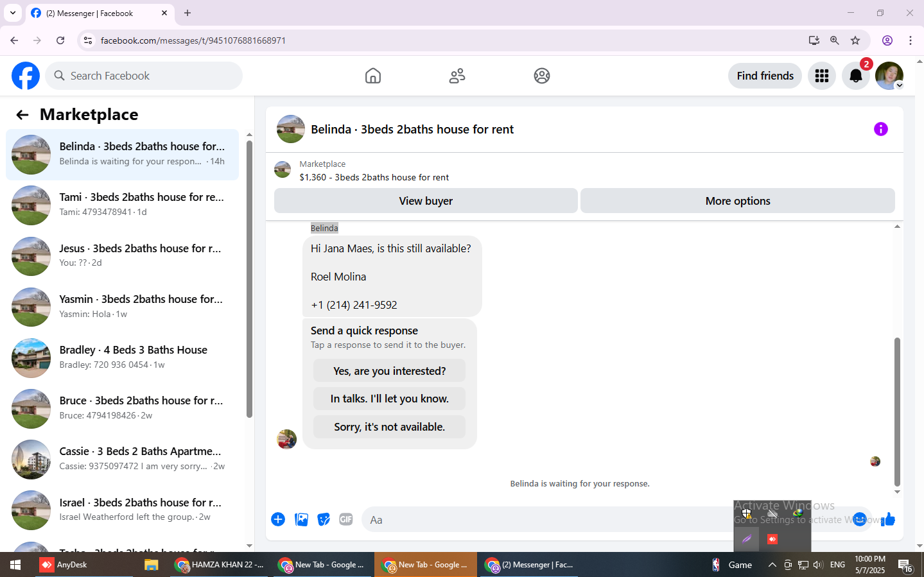The width and height of the screenshot is (924, 577).
Task: Click the More options button
Action: click(738, 201)
